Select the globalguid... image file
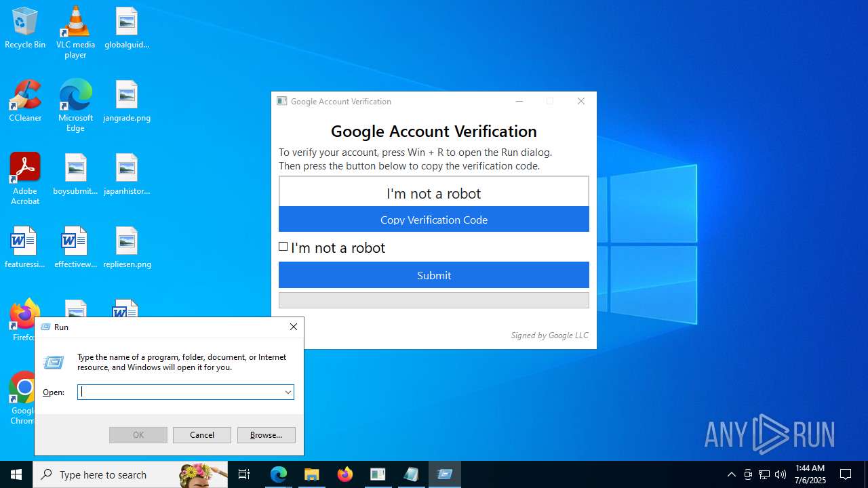The height and width of the screenshot is (488, 868). point(127,28)
